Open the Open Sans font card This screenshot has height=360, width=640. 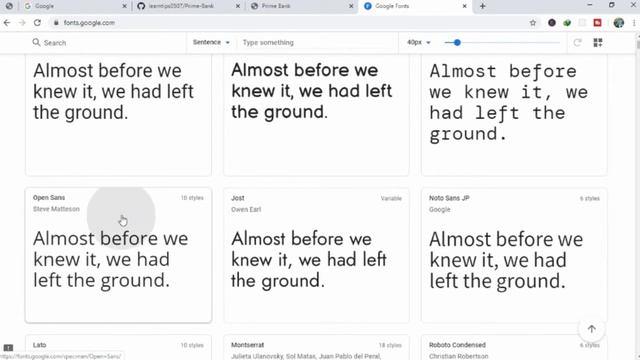click(x=118, y=255)
